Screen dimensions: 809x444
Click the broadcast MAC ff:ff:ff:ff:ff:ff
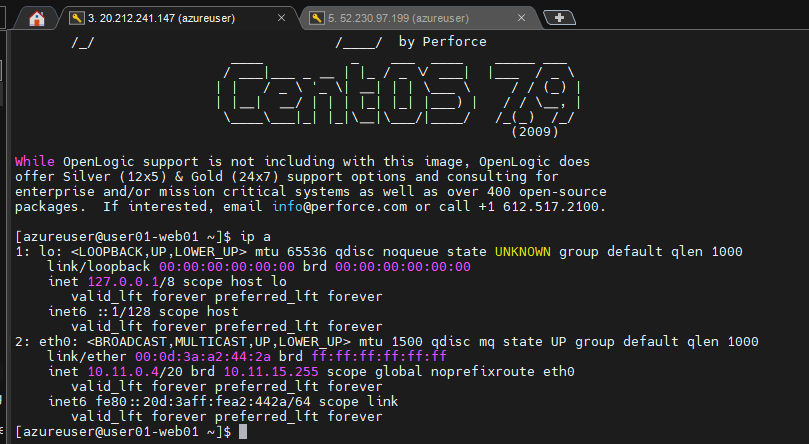[x=379, y=356]
